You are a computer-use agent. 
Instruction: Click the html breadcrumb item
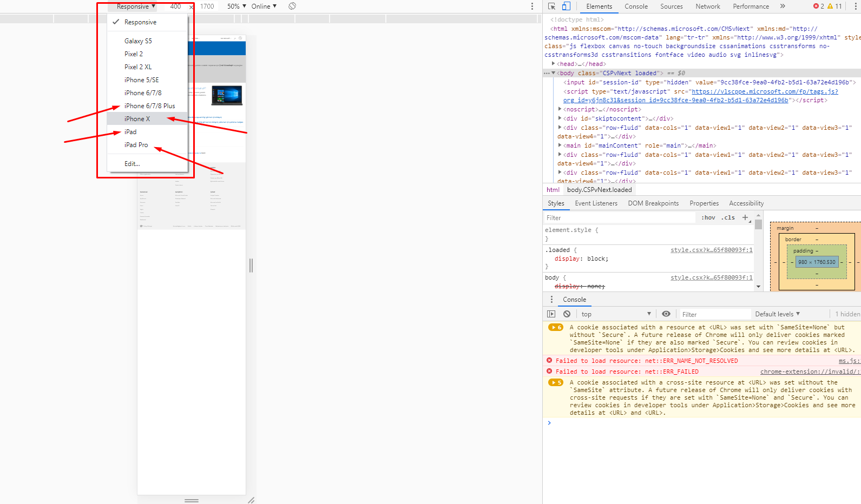[x=553, y=190]
